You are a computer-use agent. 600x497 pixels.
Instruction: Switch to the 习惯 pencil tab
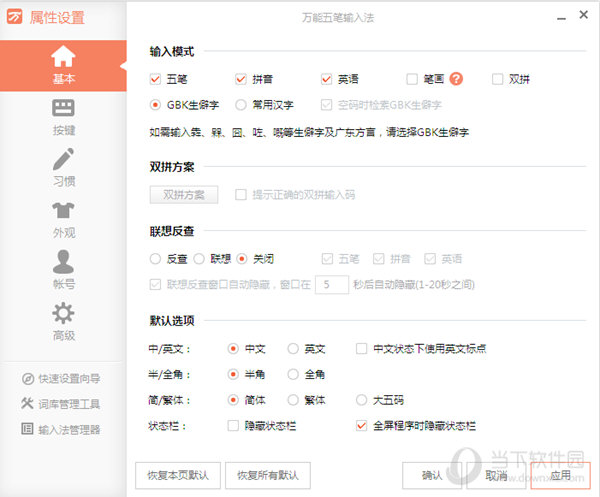(63, 168)
